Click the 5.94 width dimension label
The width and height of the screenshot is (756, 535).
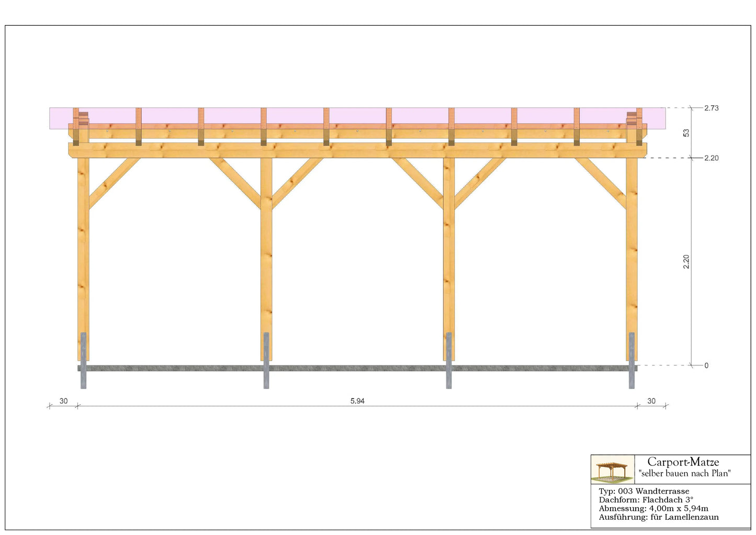(357, 401)
